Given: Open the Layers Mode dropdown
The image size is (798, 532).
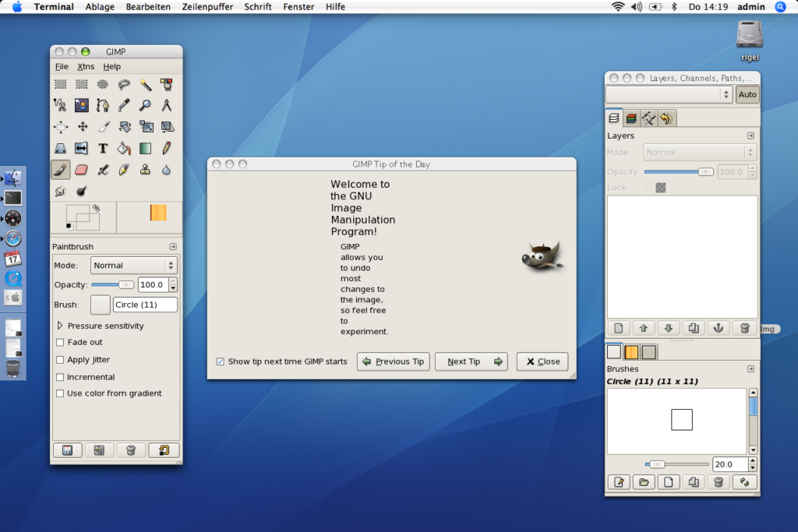Looking at the screenshot, I should click(699, 152).
